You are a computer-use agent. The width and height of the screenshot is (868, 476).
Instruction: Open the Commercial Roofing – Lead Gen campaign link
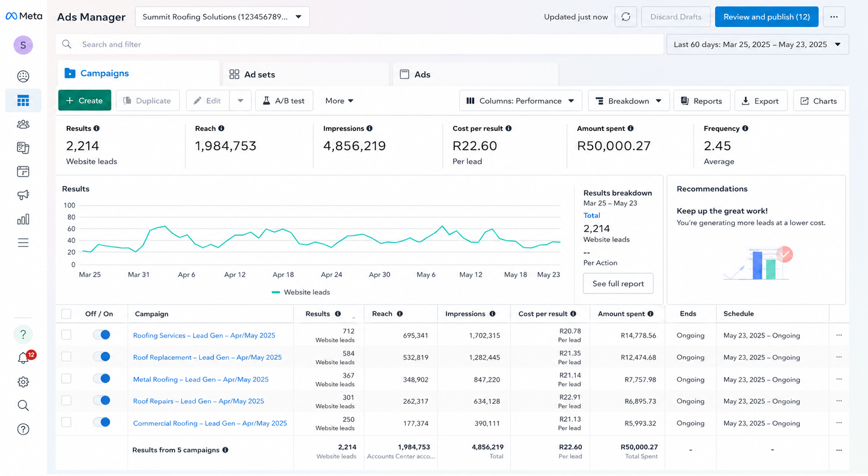[x=210, y=423]
